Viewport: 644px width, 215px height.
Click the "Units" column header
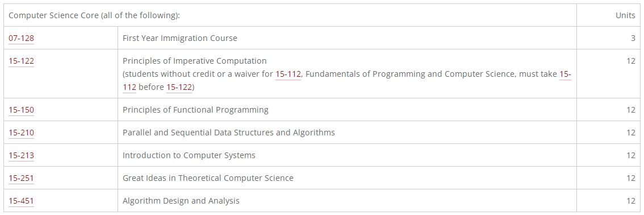click(x=625, y=15)
